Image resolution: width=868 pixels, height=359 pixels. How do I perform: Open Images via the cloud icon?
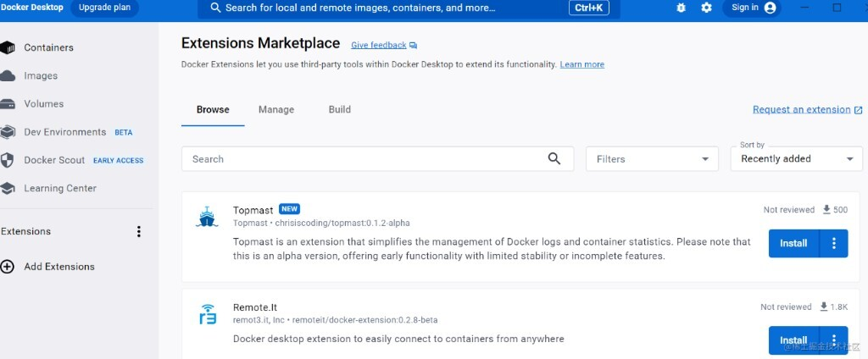click(x=8, y=75)
